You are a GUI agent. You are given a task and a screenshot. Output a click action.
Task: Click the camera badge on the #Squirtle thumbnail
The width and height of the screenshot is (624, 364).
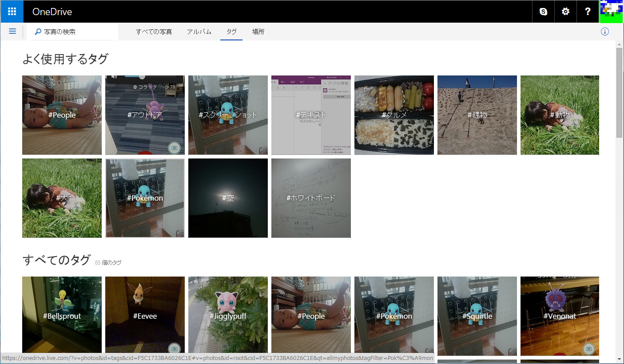click(x=506, y=349)
